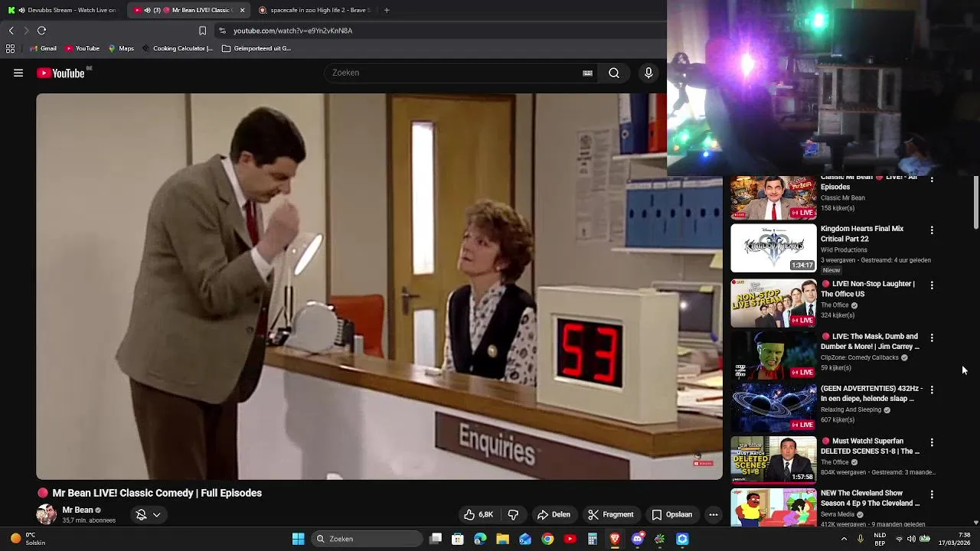Viewport: 980px width, 551px height.
Task: Open the Superfan Deleted Scenes video thumbnail
Action: coord(773,460)
